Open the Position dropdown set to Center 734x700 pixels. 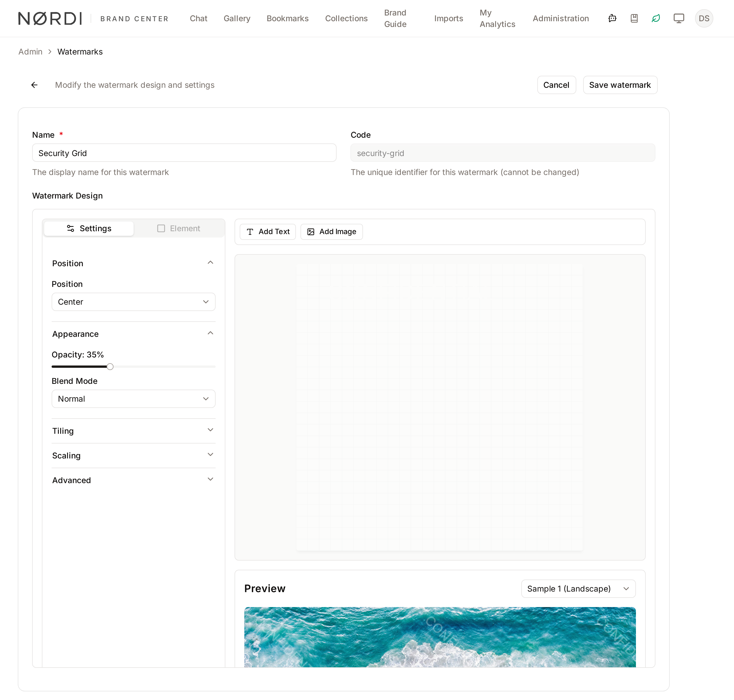[x=133, y=302]
